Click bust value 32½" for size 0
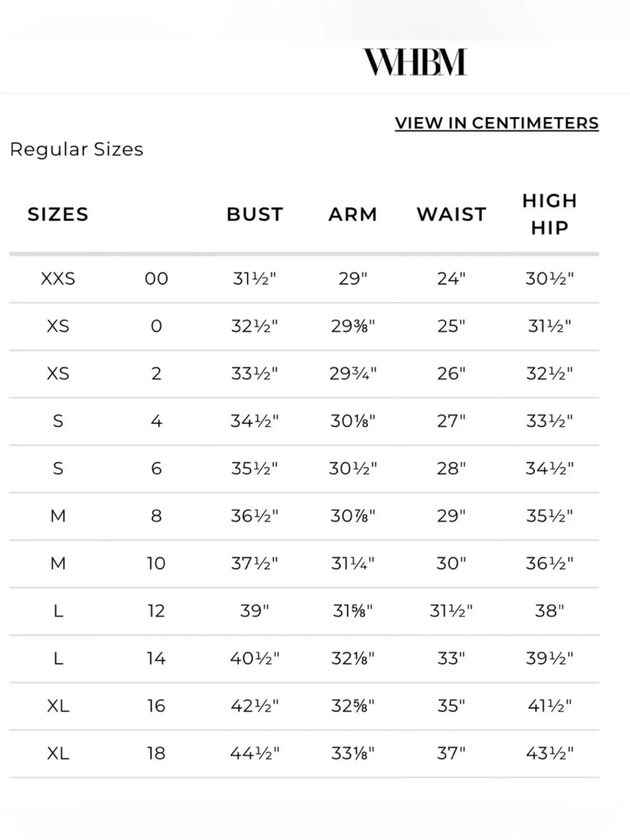The height and width of the screenshot is (840, 630). [255, 326]
